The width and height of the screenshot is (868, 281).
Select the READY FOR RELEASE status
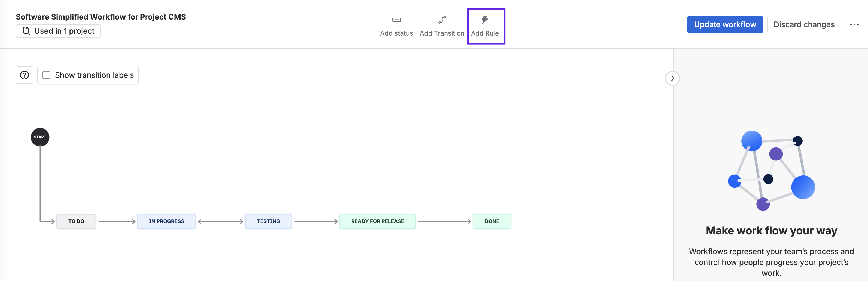377,221
